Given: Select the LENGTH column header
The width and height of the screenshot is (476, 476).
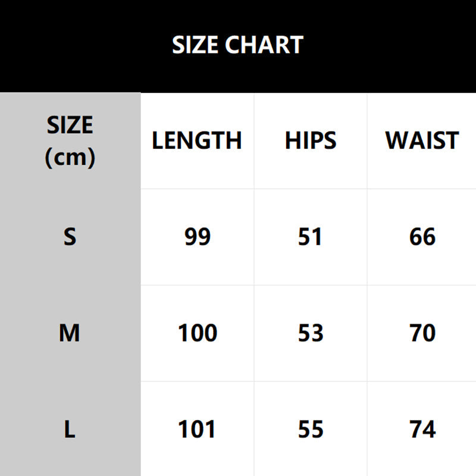Looking at the screenshot, I should click(197, 141).
